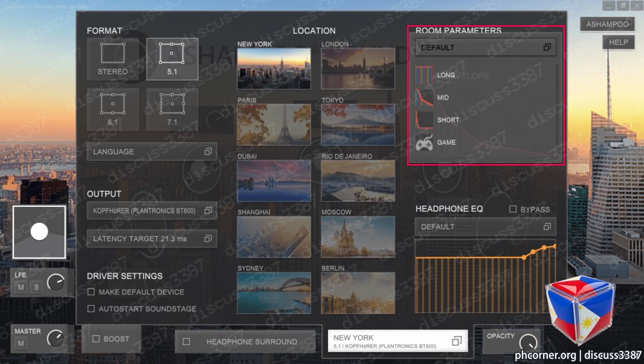
Task: Open the Headphone EQ Default preset dropdown
Action: coord(486,227)
